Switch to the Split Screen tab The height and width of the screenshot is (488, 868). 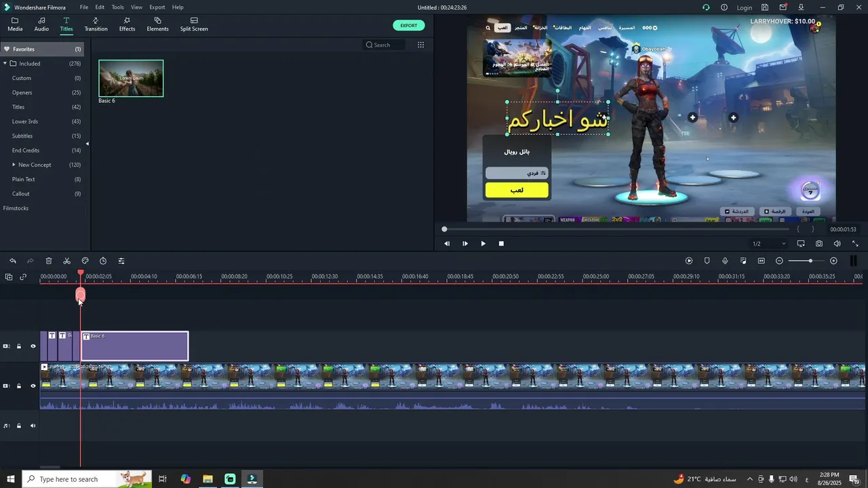(x=194, y=24)
